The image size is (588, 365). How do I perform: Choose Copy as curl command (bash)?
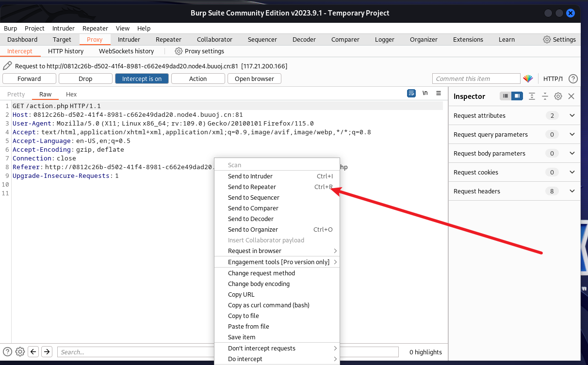[x=277, y=305]
